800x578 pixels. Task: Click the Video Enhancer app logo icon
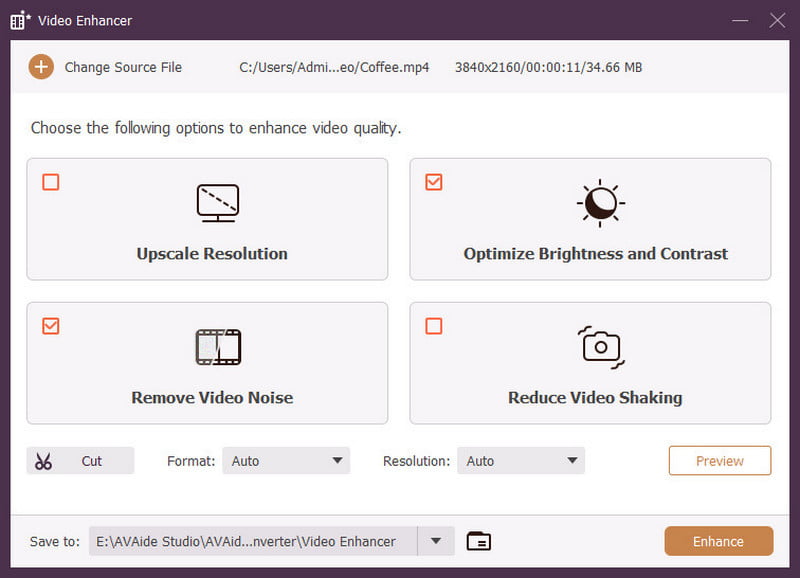click(20, 20)
